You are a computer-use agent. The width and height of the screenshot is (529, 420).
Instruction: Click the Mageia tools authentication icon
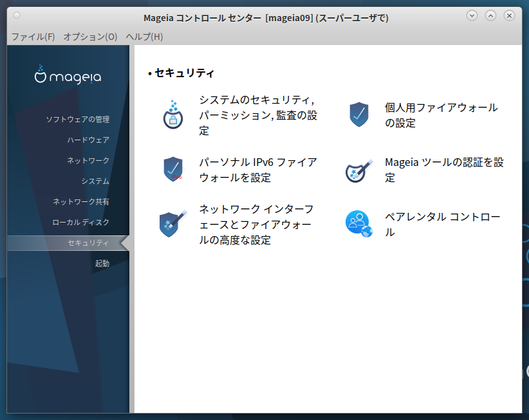[x=359, y=171]
